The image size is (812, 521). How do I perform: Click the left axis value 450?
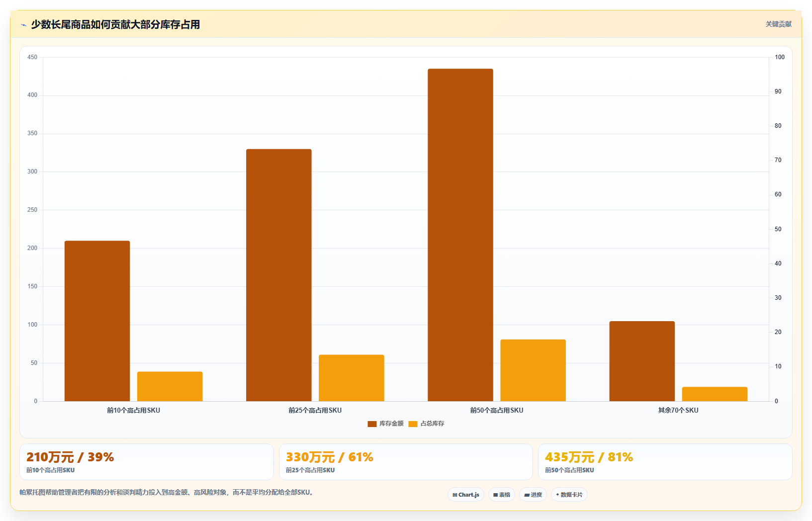click(32, 57)
